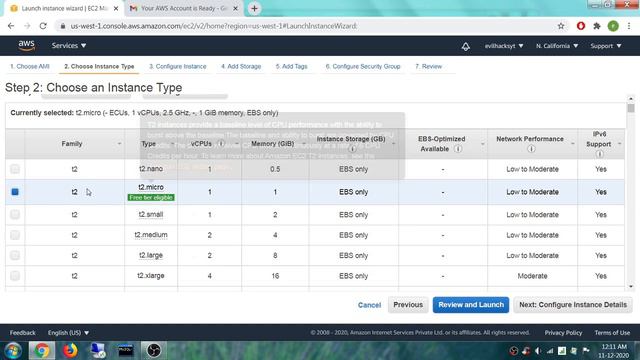Viewport: 640px width, 360px height.
Task: Click the site lock icon in address bar
Action: coord(62,26)
